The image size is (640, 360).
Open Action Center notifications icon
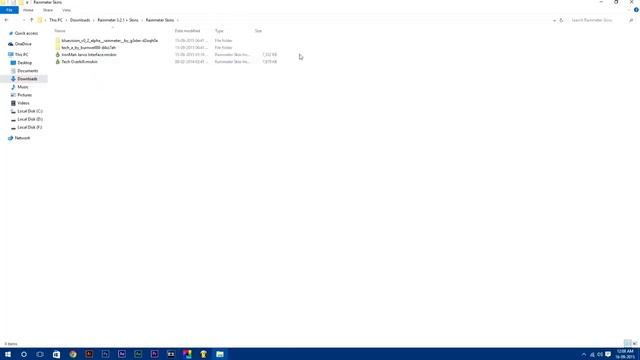coord(608,354)
